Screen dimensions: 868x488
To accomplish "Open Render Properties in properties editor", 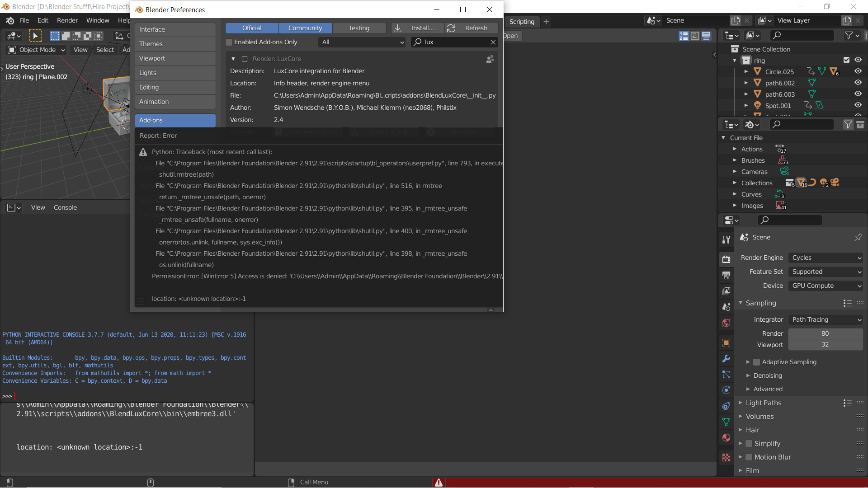I will (x=726, y=259).
